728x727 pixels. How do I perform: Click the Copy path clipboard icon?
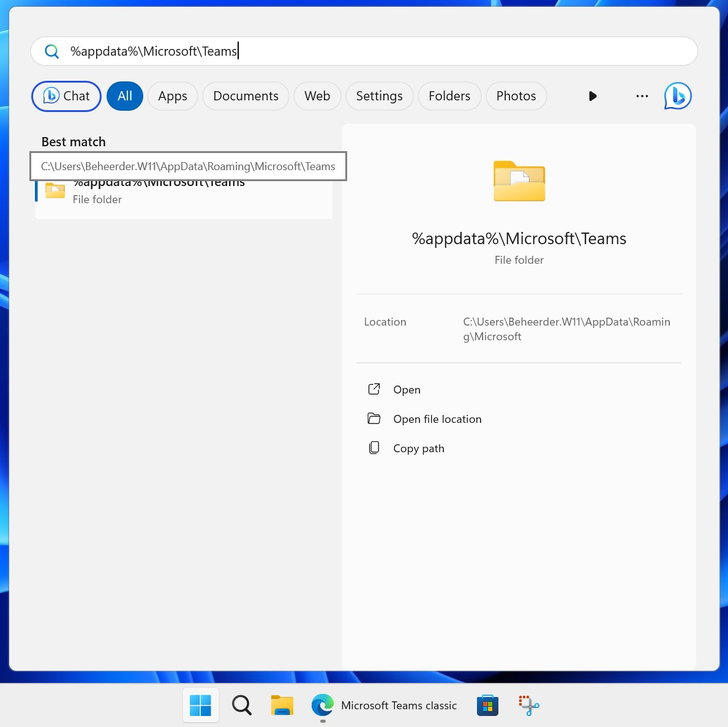tap(373, 448)
